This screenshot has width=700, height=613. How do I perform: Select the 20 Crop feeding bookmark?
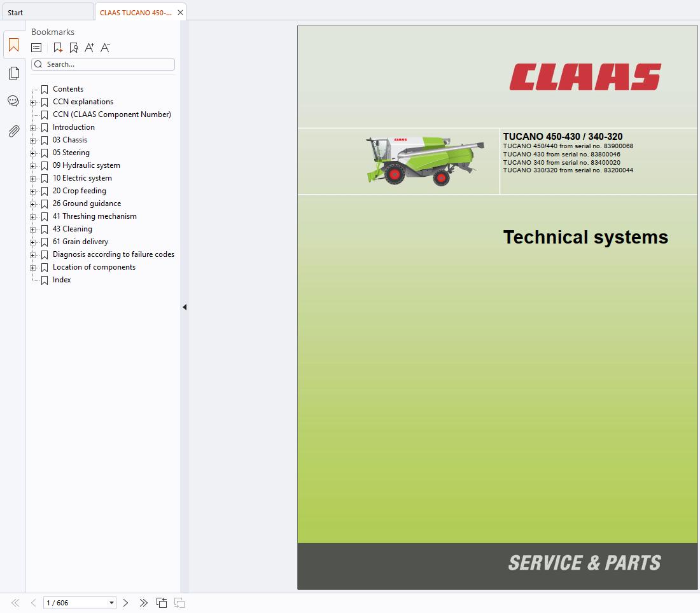(80, 191)
